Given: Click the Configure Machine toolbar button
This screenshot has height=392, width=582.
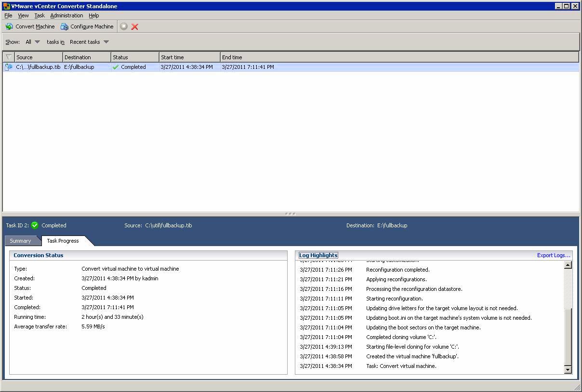Looking at the screenshot, I should coord(87,26).
